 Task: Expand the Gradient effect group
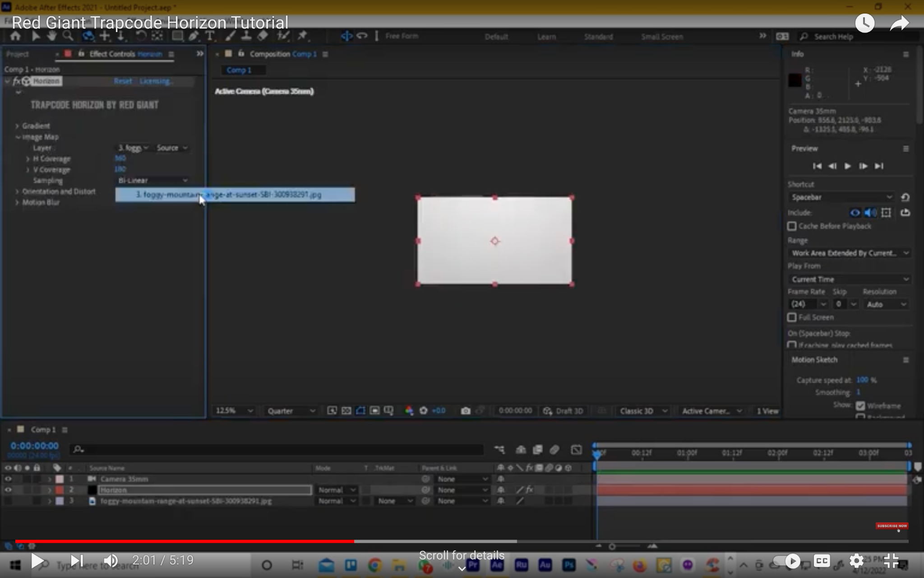[17, 126]
